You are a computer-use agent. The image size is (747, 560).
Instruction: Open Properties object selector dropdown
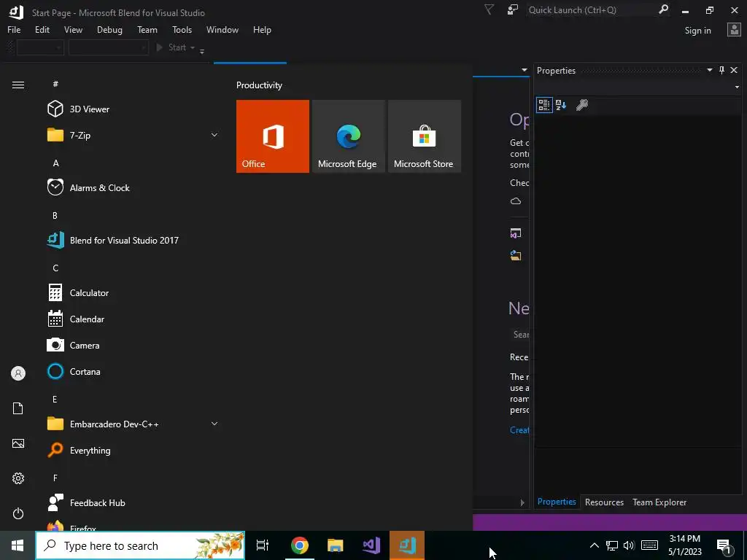[x=737, y=87]
